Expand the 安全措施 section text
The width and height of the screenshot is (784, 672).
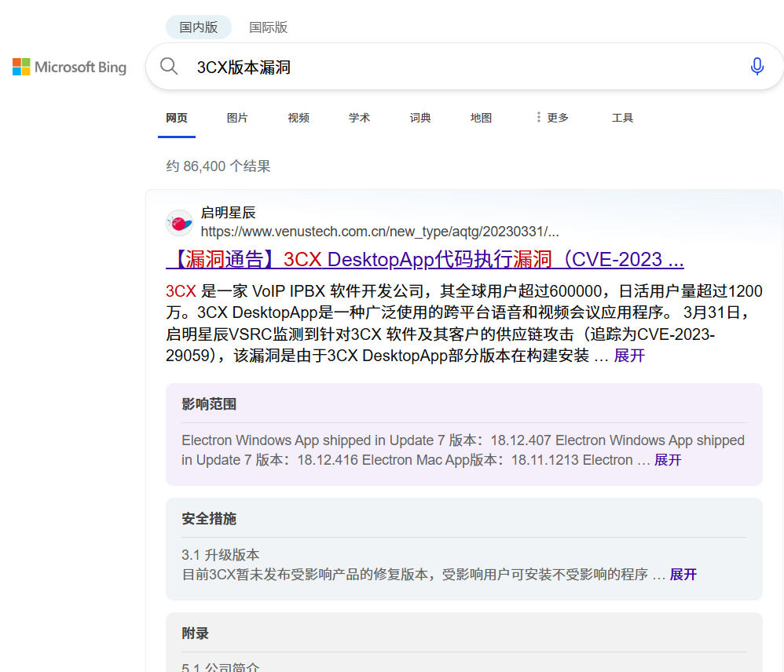click(683, 575)
